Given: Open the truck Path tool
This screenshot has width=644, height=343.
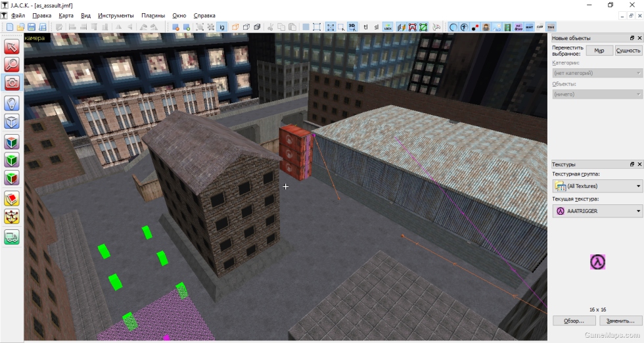Looking at the screenshot, I should point(12,237).
